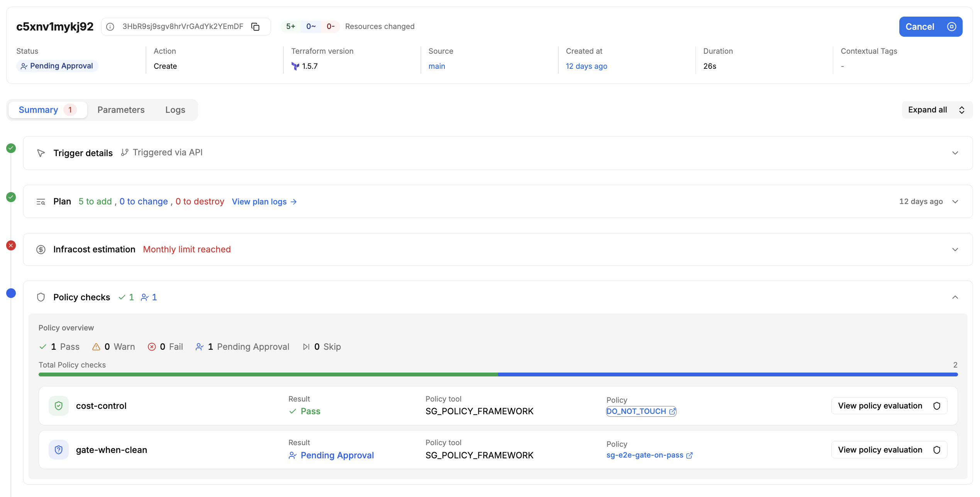The width and height of the screenshot is (980, 497).
Task: Click the red failed marker for Infracost
Action: (x=11, y=245)
